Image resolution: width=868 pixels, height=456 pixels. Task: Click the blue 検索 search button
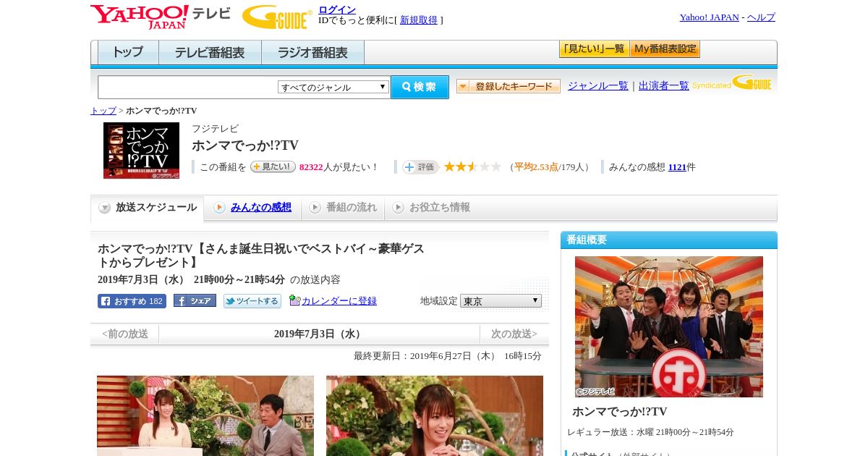coord(420,87)
